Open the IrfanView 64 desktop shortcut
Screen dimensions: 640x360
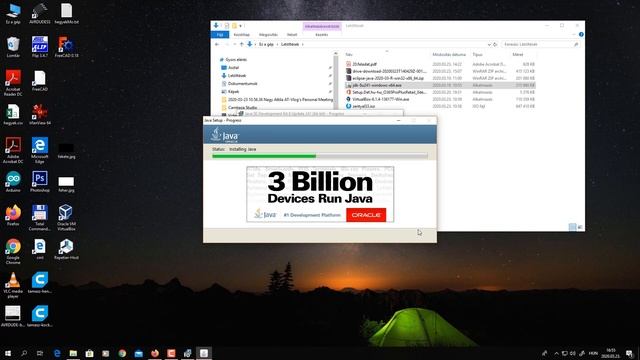[40, 115]
